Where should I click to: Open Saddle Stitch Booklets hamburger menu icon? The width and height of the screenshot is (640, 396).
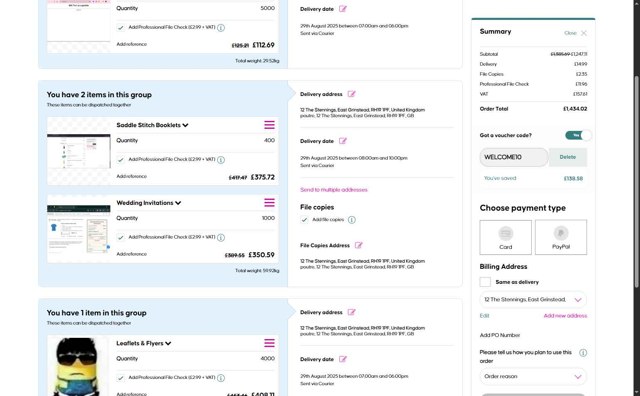click(269, 125)
